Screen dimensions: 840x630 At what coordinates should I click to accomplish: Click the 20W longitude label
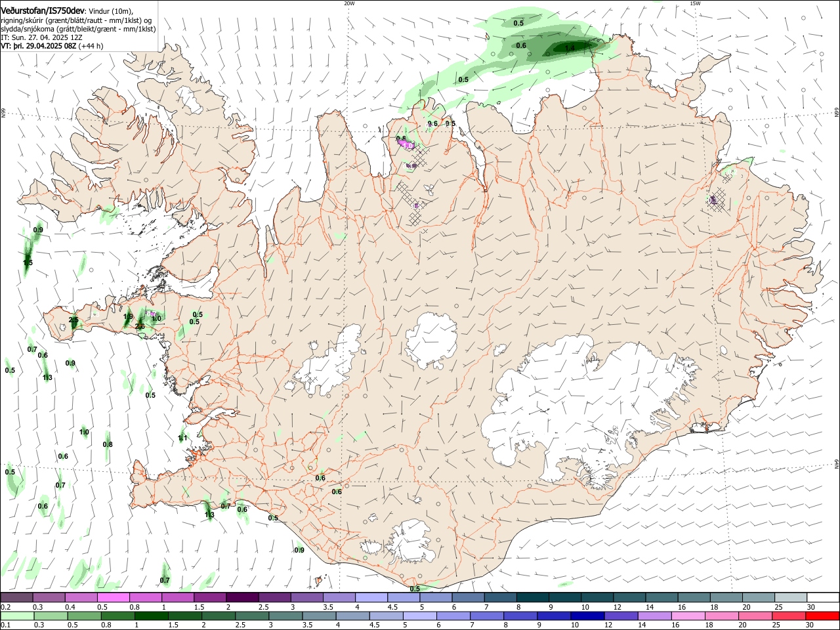[349, 3]
